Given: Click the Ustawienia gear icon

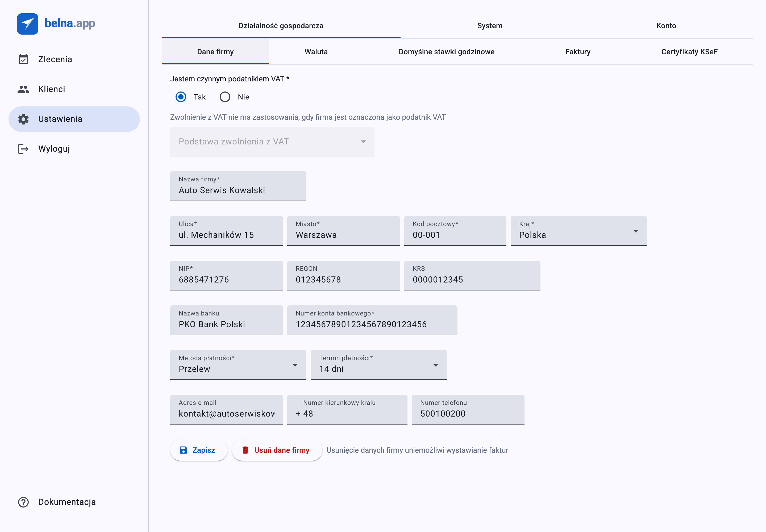Looking at the screenshot, I should 23,119.
